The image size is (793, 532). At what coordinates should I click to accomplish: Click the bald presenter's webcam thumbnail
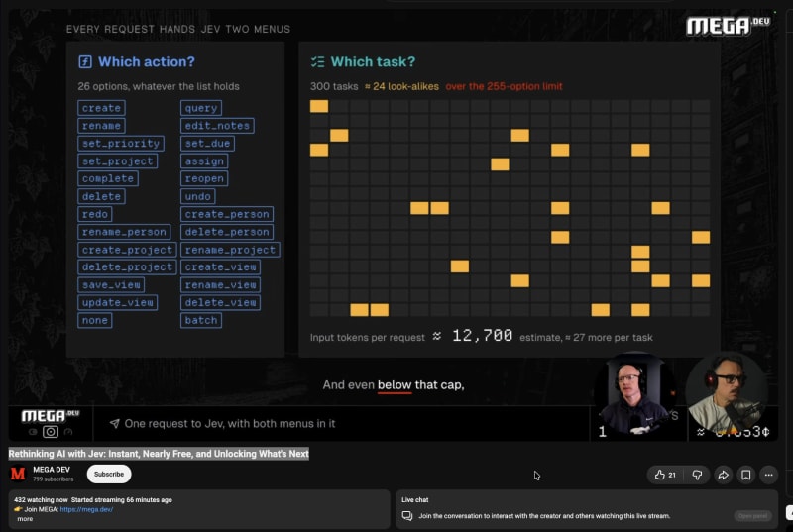(634, 394)
